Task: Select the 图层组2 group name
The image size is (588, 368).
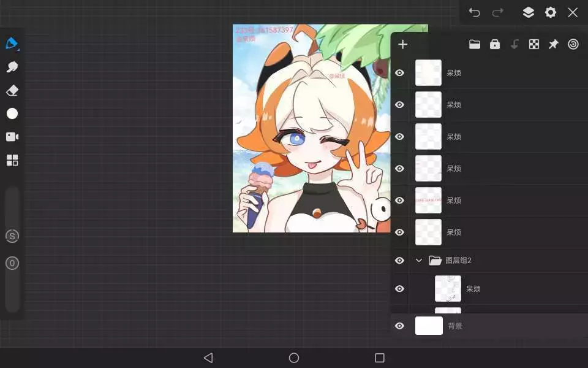Action: click(x=458, y=260)
